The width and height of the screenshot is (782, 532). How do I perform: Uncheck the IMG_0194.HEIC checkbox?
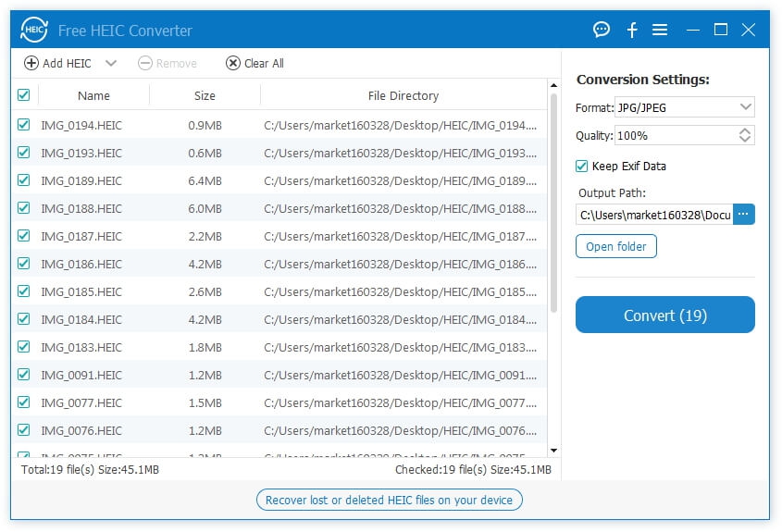(x=23, y=125)
